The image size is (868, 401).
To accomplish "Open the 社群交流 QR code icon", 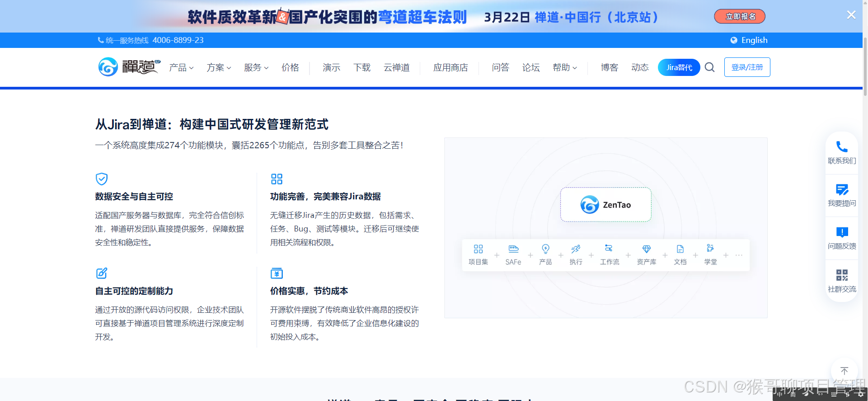I will pos(842,275).
